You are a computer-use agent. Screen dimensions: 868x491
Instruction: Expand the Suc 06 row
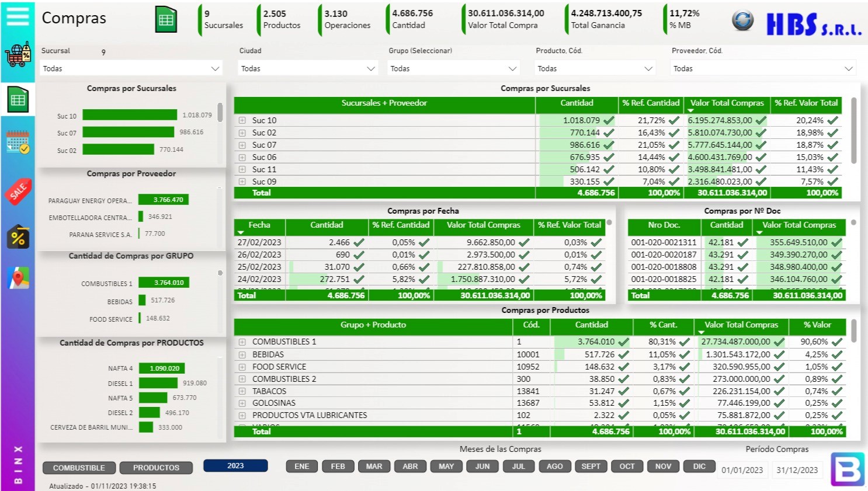(242, 157)
